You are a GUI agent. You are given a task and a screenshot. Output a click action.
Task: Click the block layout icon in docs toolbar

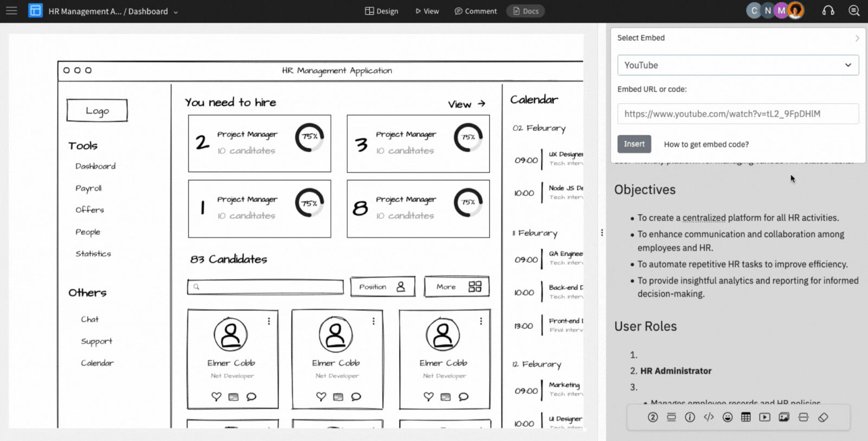pos(671,417)
